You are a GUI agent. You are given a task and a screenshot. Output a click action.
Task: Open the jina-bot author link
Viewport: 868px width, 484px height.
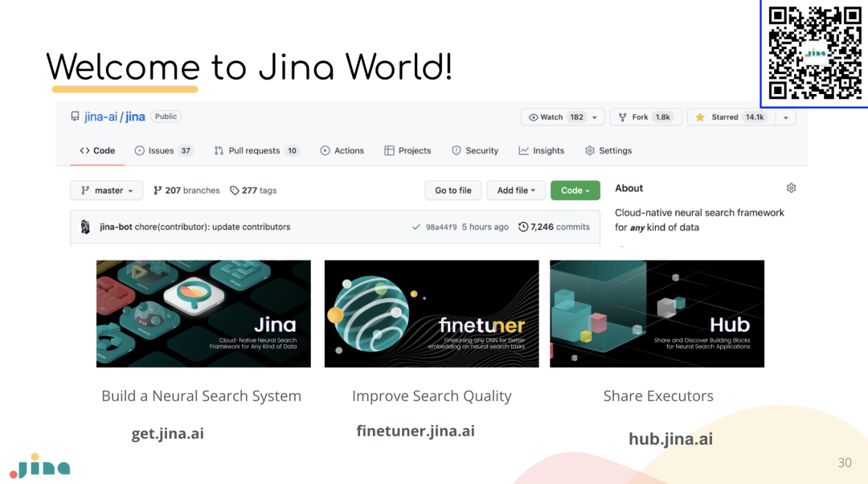tap(116, 227)
